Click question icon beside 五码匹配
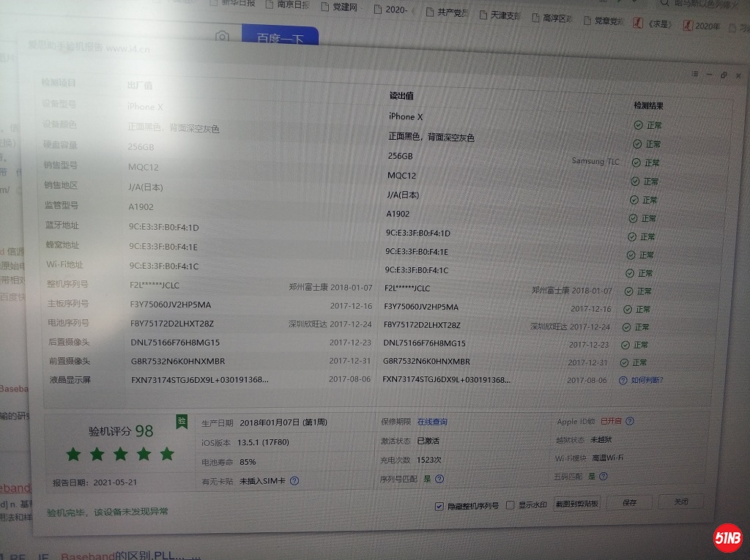Screen dimensions: 750x560 pyautogui.click(x=602, y=476)
